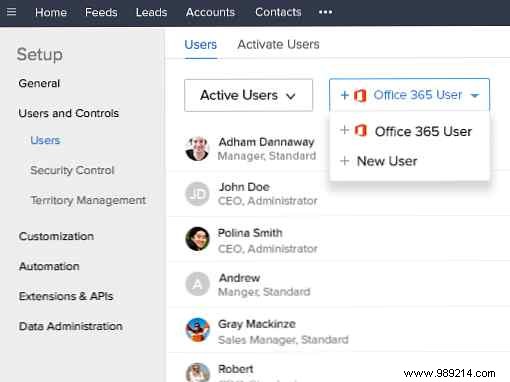Switch to the Users tab
Screen dimensions: 510x382
[201, 44]
